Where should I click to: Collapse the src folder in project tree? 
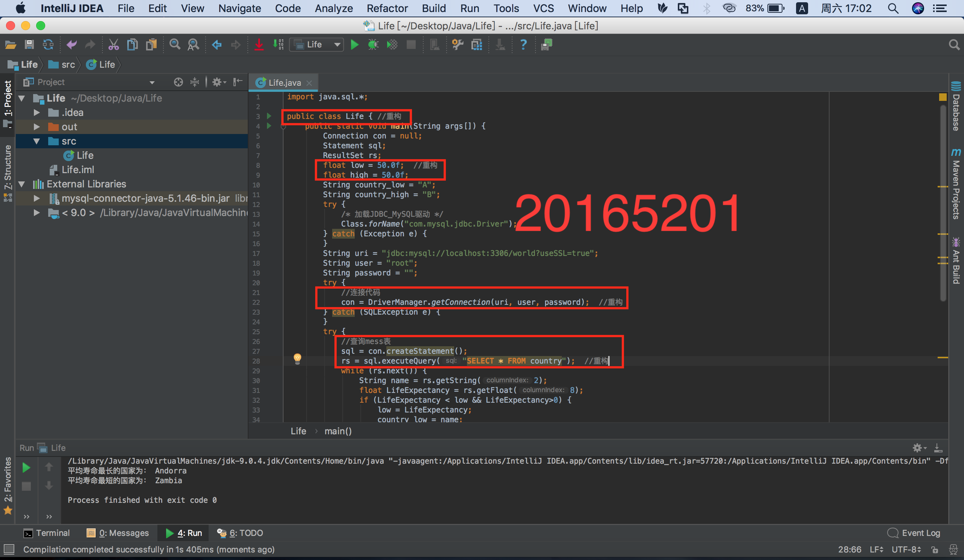pyautogui.click(x=37, y=141)
